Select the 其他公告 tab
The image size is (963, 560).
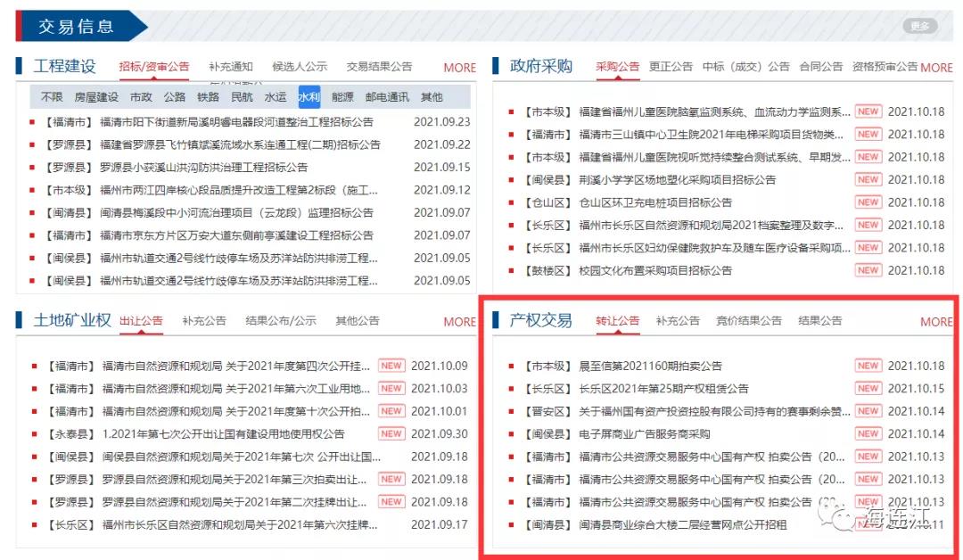coord(358,320)
